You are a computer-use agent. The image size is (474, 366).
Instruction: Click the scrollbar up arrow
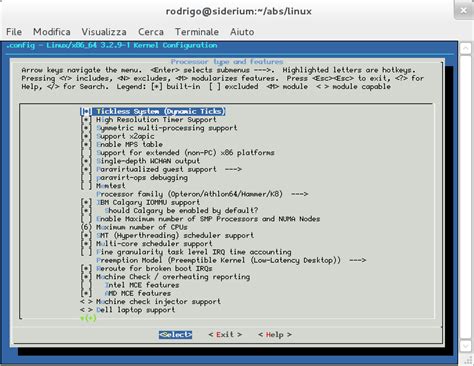tap(466, 49)
